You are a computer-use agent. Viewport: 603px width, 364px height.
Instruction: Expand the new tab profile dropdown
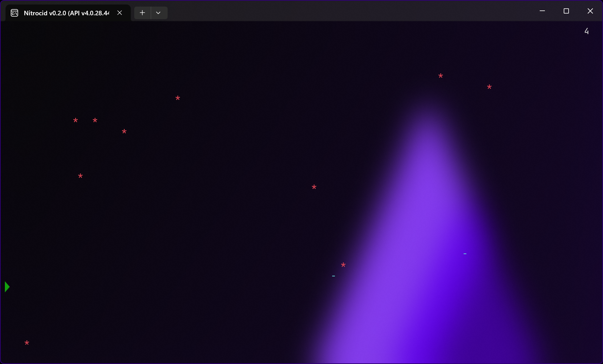(x=159, y=13)
